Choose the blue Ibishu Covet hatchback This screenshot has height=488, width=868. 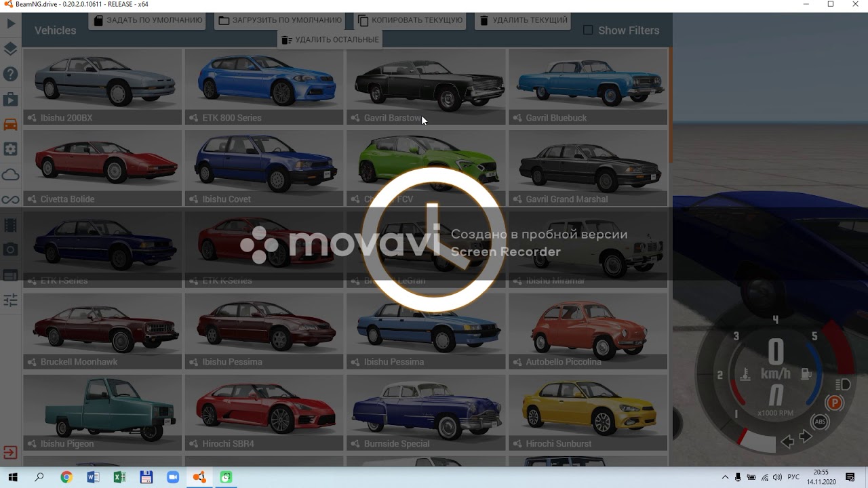click(264, 167)
